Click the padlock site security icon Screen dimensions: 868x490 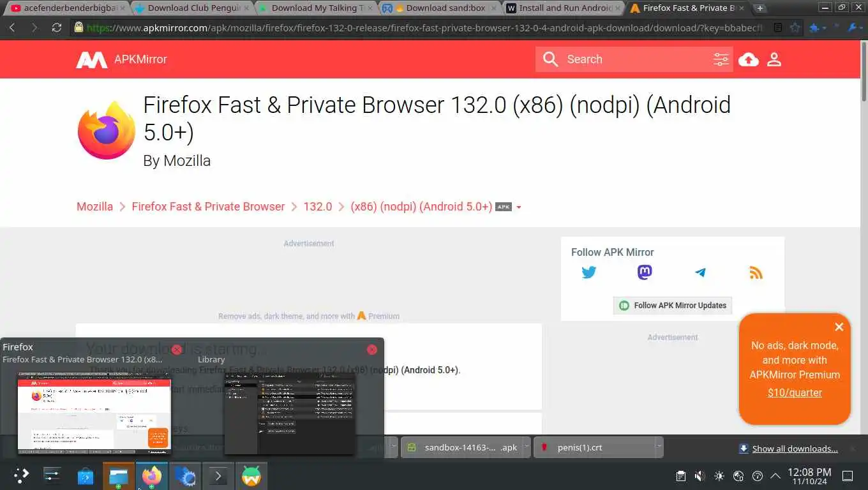tap(79, 27)
